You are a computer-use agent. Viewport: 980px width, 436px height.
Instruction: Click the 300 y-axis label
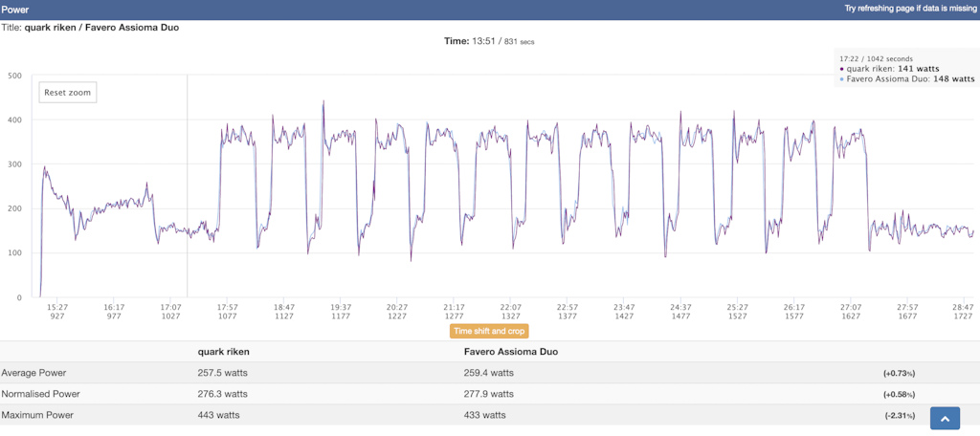point(13,164)
